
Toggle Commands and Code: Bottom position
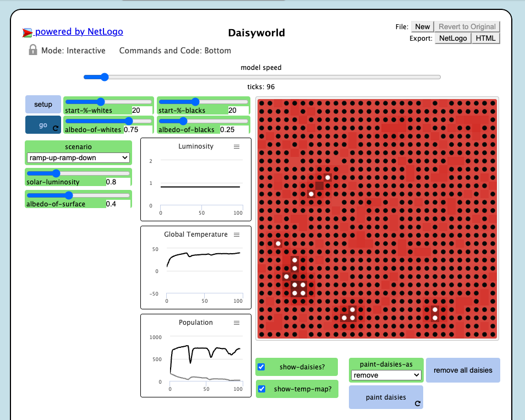pyautogui.click(x=175, y=51)
